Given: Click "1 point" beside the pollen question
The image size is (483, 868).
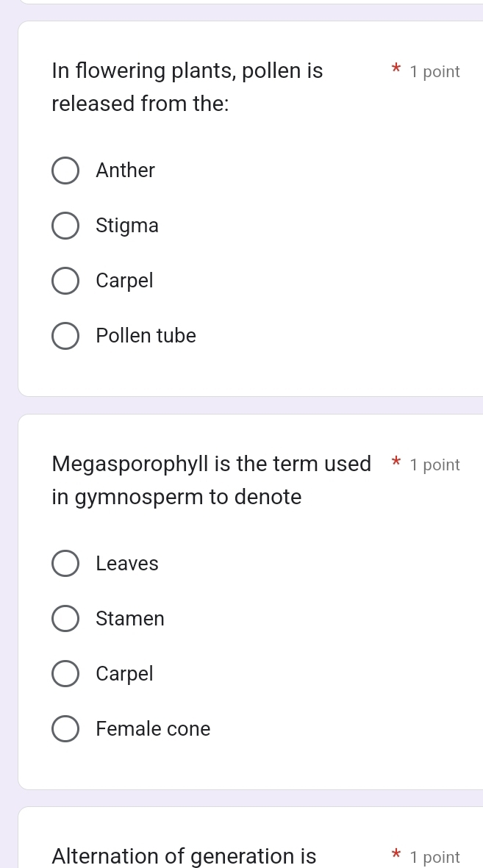Looking at the screenshot, I should [x=435, y=72].
